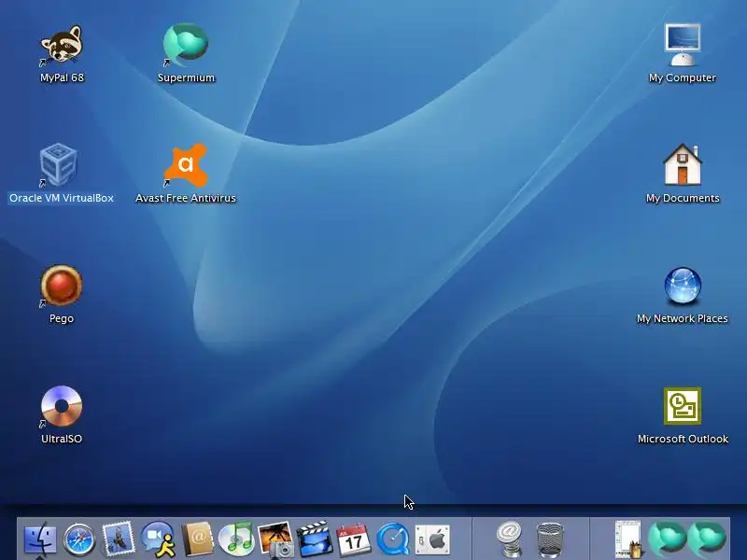The height and width of the screenshot is (560, 747).
Task: Launch Safari compass from the dock
Action: 79,539
